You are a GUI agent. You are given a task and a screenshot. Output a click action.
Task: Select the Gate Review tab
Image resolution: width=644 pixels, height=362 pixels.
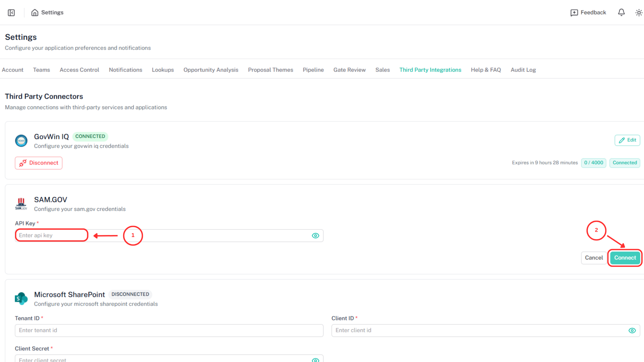point(349,70)
